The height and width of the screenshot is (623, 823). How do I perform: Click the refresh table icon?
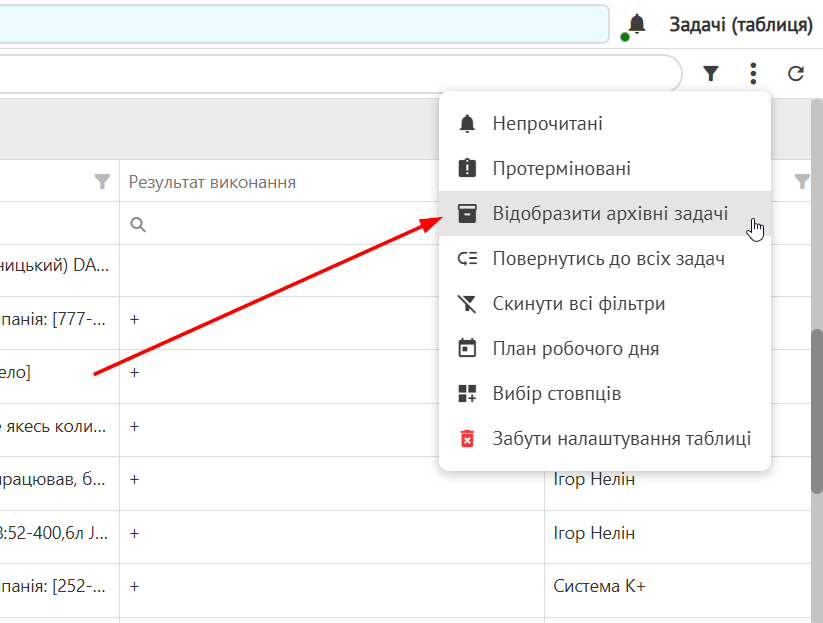[x=796, y=73]
